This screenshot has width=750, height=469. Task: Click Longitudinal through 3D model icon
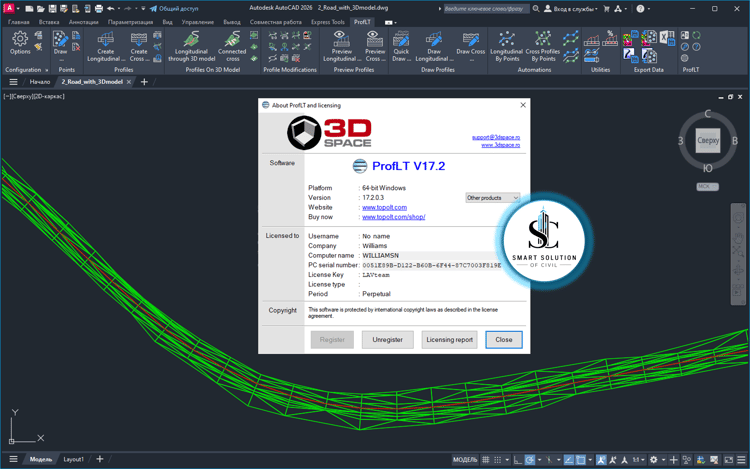click(191, 46)
